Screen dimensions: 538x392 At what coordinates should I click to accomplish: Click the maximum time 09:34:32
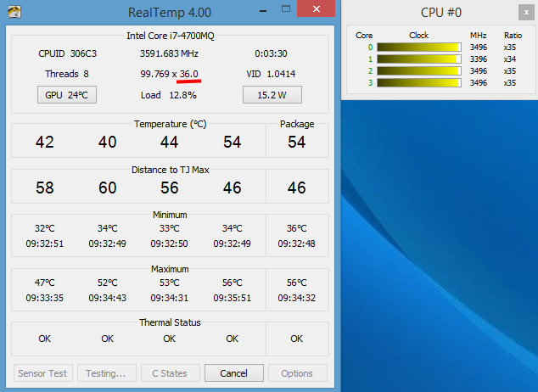click(296, 298)
